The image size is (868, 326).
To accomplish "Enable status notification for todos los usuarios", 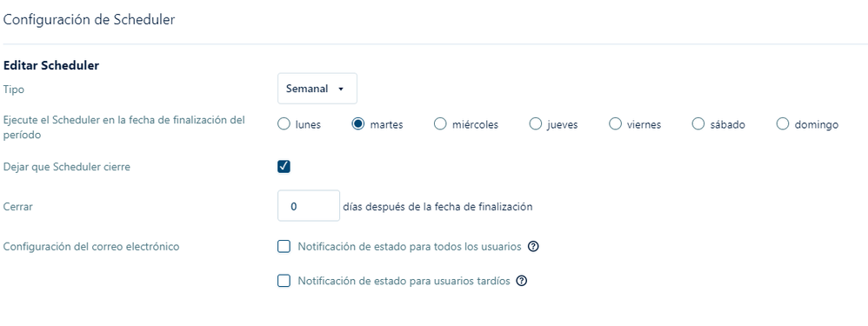I will coord(284,246).
